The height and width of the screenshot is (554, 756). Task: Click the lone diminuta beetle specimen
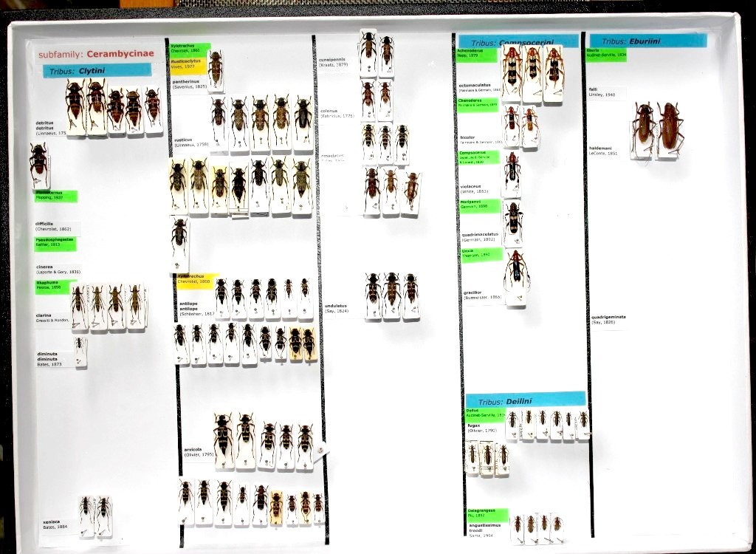tap(79, 351)
